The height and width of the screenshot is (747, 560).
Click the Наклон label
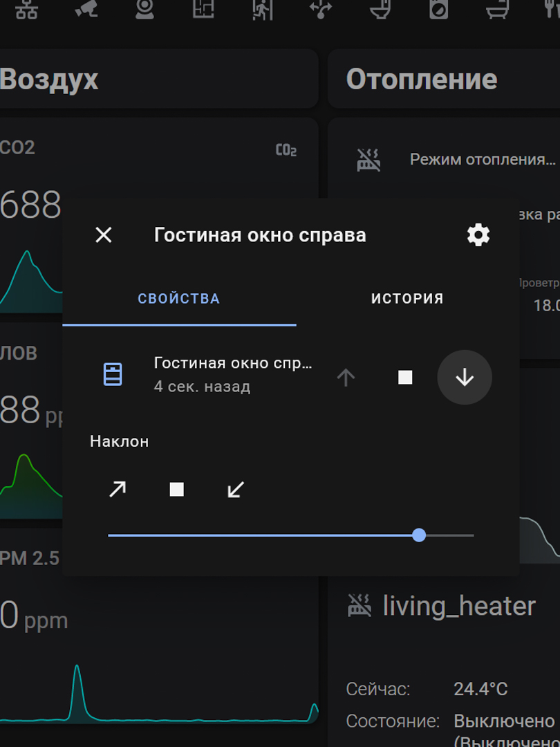[x=120, y=441]
